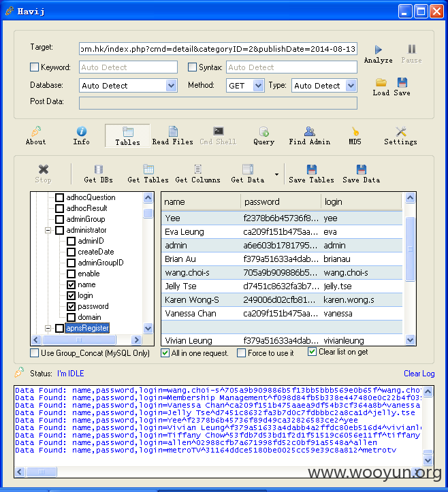
Task: Uncheck the name column checkbox
Action: coord(71,284)
